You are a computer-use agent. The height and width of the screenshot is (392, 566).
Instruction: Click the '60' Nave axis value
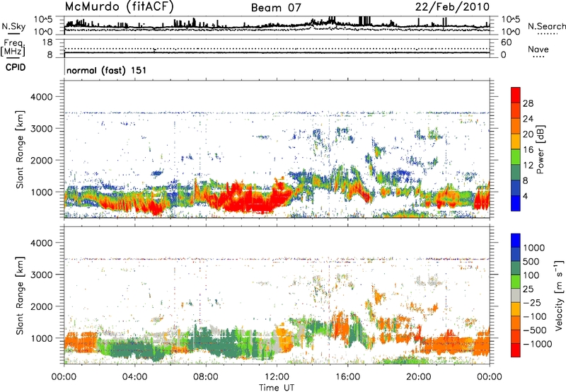click(x=506, y=42)
